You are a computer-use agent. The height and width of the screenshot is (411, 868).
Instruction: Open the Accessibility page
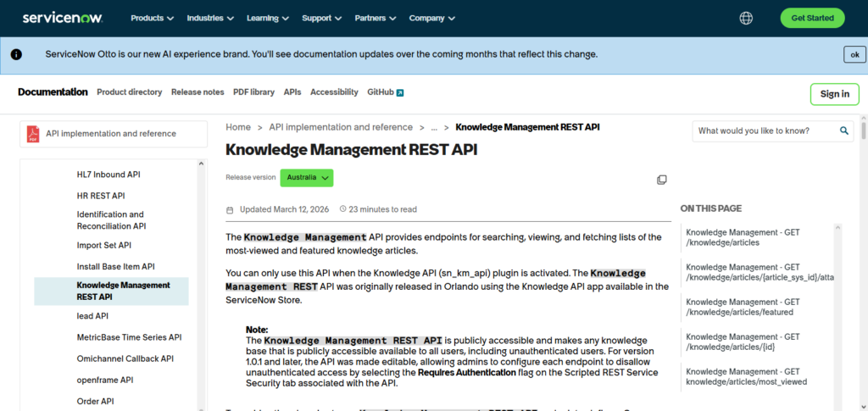[x=334, y=92]
